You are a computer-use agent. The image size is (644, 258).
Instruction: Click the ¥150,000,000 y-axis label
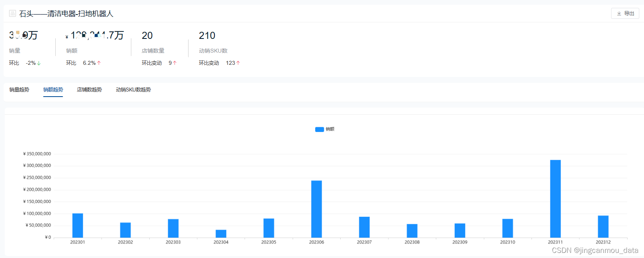[x=37, y=202]
